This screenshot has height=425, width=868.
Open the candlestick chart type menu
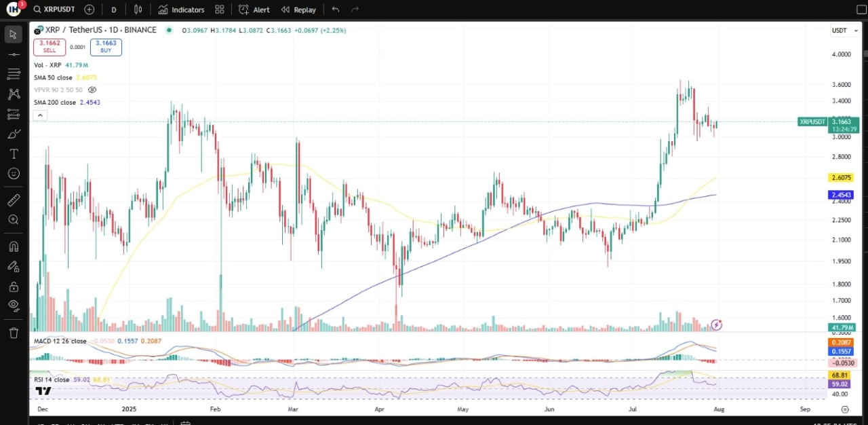(x=138, y=10)
